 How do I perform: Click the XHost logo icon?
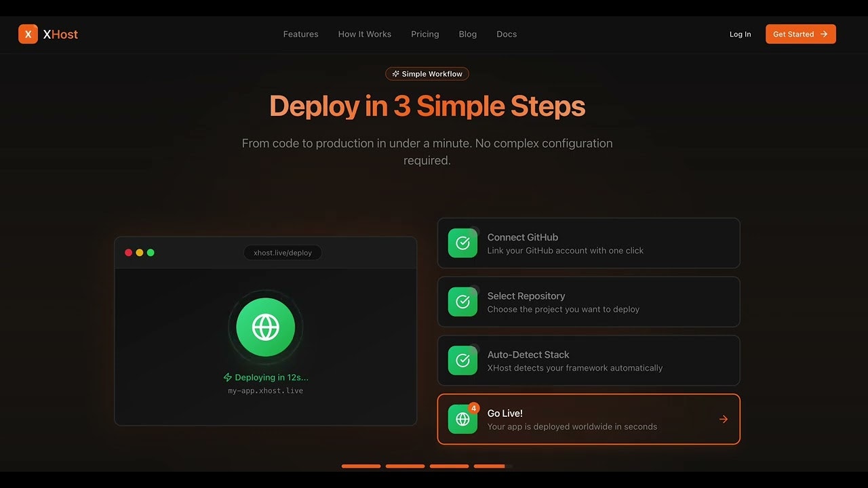[x=28, y=34]
